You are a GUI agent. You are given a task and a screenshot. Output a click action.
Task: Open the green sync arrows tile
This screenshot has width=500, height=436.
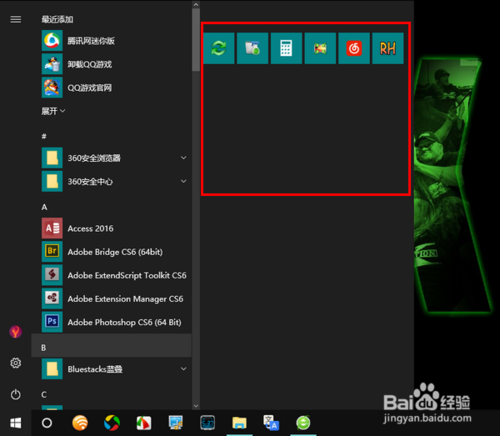coord(219,48)
